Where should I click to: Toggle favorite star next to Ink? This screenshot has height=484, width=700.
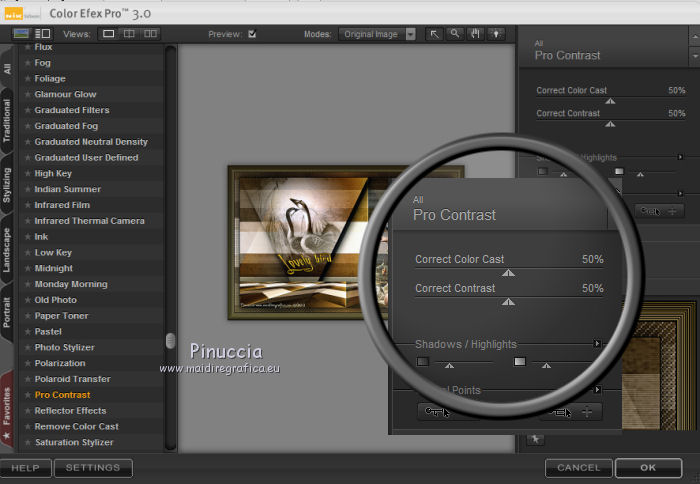click(28, 237)
